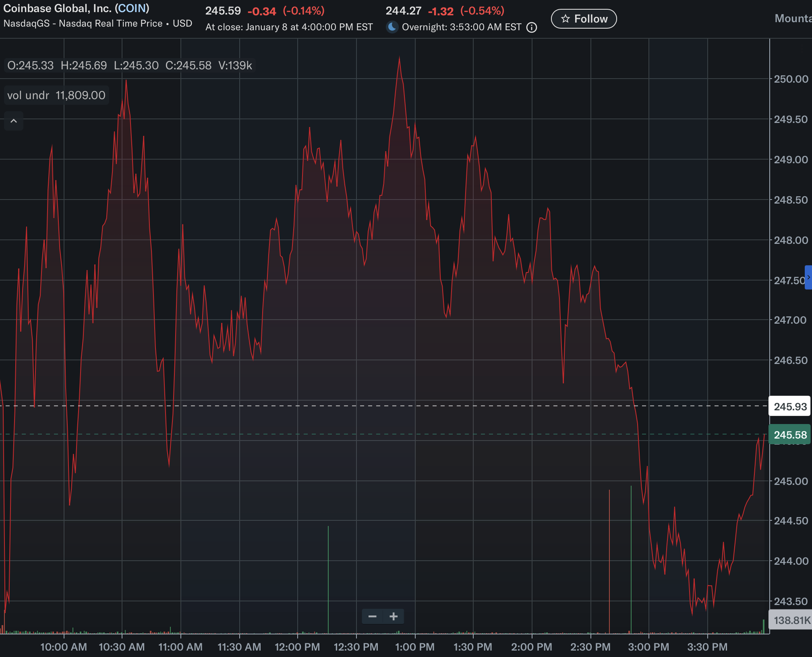Screen dimensions: 812x657
Task: Click the overnight info circle icon
Action: click(532, 27)
